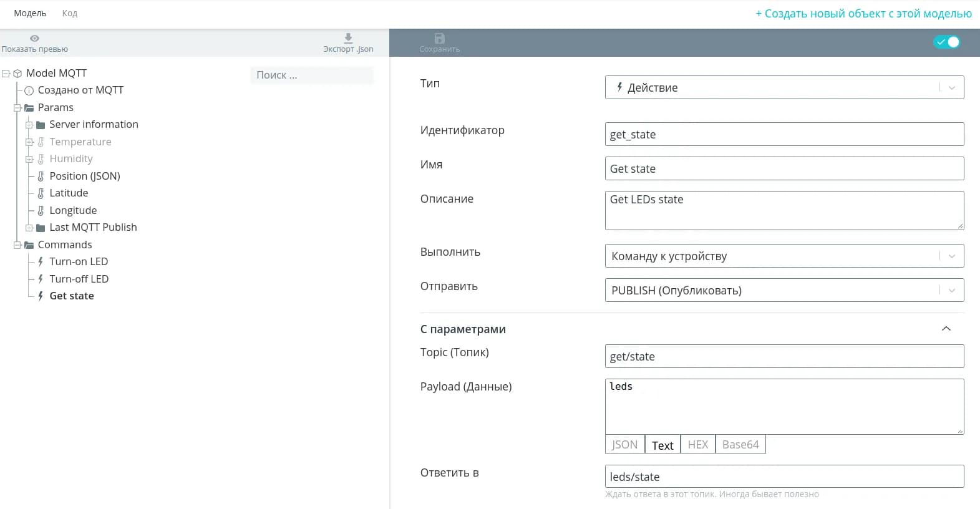Click the lightning icon beside Turn-on LED
The height and width of the screenshot is (509, 980).
pos(41,262)
